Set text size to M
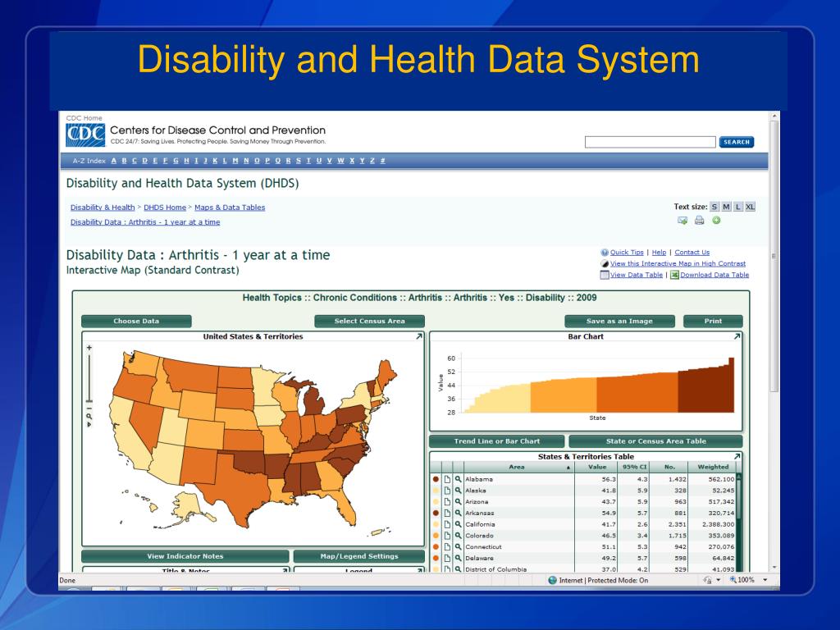The image size is (840, 630). [x=726, y=207]
